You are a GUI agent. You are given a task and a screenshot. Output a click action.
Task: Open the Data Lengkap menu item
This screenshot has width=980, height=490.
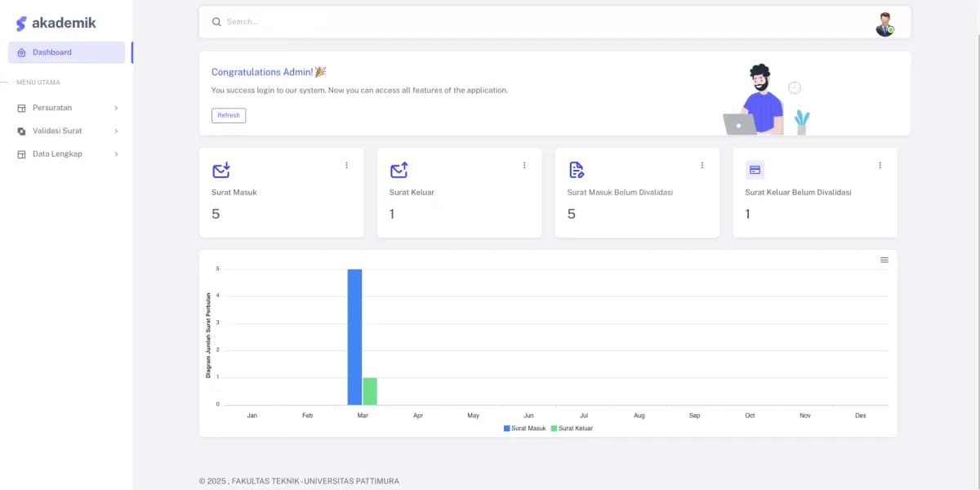[66, 154]
